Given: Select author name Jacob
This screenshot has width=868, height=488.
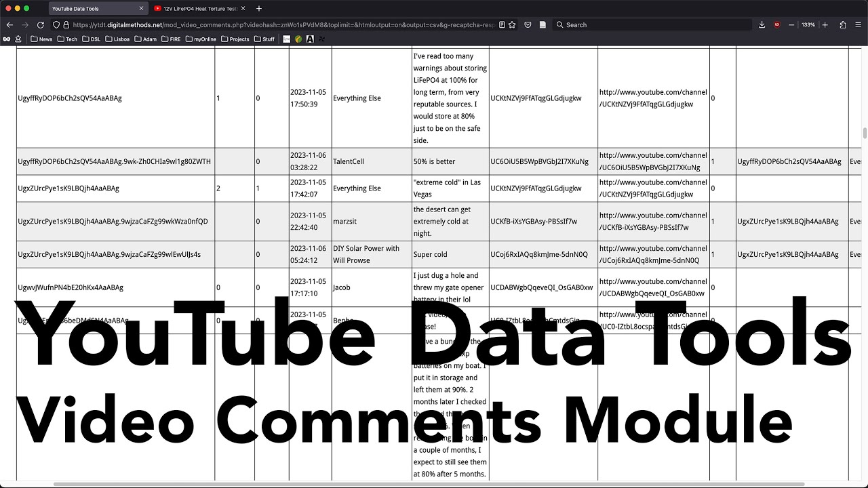Looking at the screenshot, I should [342, 287].
